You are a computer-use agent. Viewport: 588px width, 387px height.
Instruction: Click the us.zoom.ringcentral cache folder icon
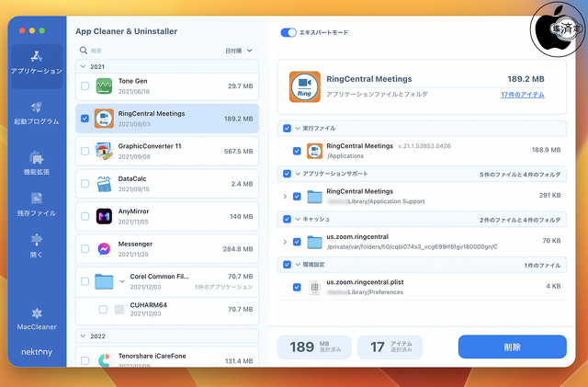(314, 242)
